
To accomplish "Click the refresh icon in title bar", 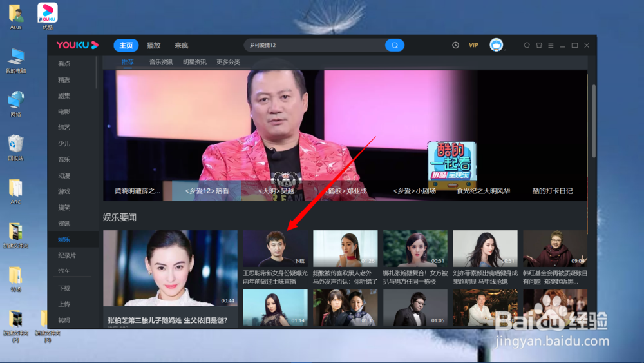I will (527, 45).
